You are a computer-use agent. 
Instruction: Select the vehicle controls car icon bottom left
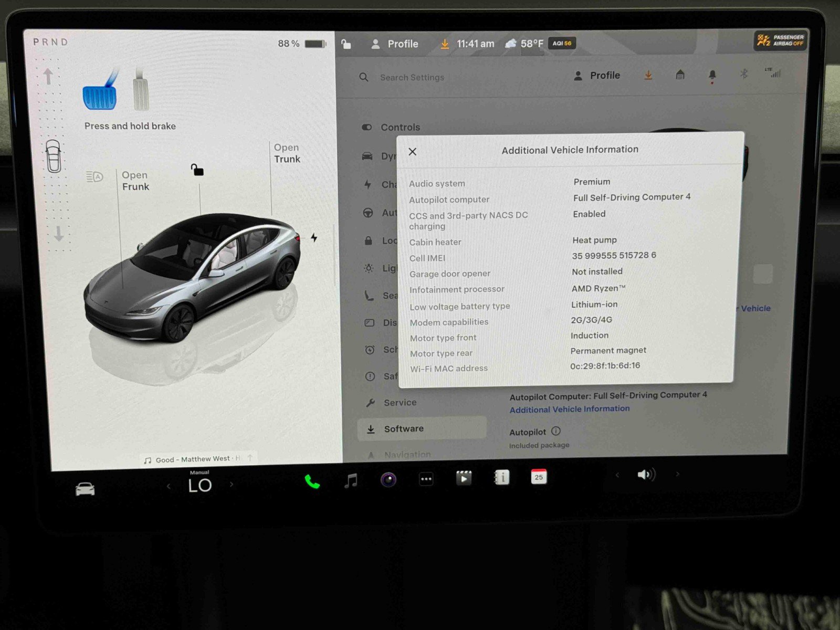(x=86, y=488)
